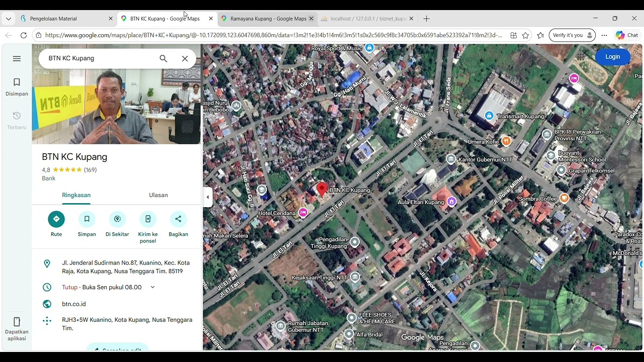Screen dimensions: 644x362
Task: Click the FLEE SHOES & HELM CARE marker
Action: (352, 318)
